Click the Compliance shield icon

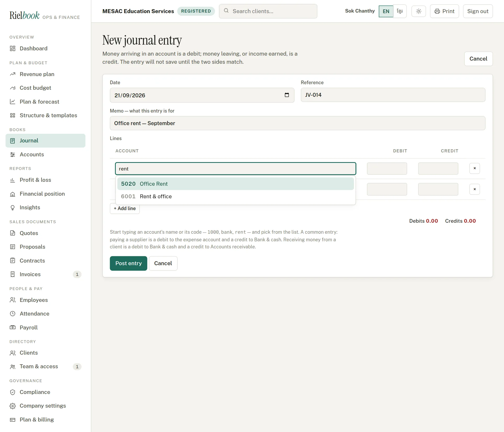tap(13, 392)
